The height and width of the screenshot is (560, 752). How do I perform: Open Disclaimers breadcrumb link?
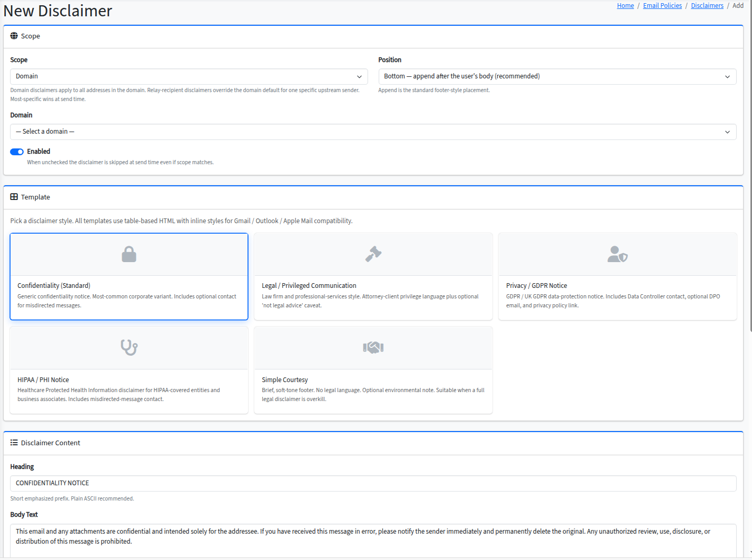pyautogui.click(x=707, y=6)
